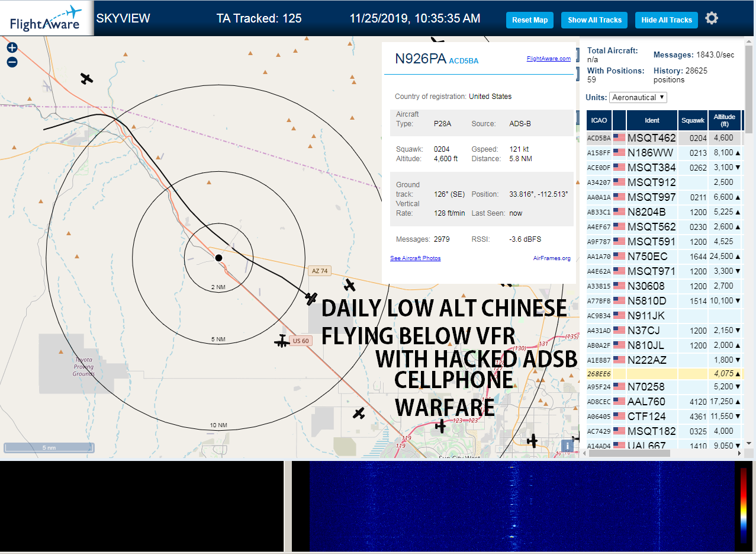The image size is (756, 554).
Task: Open the map info 'i' button
Action: 567,446
